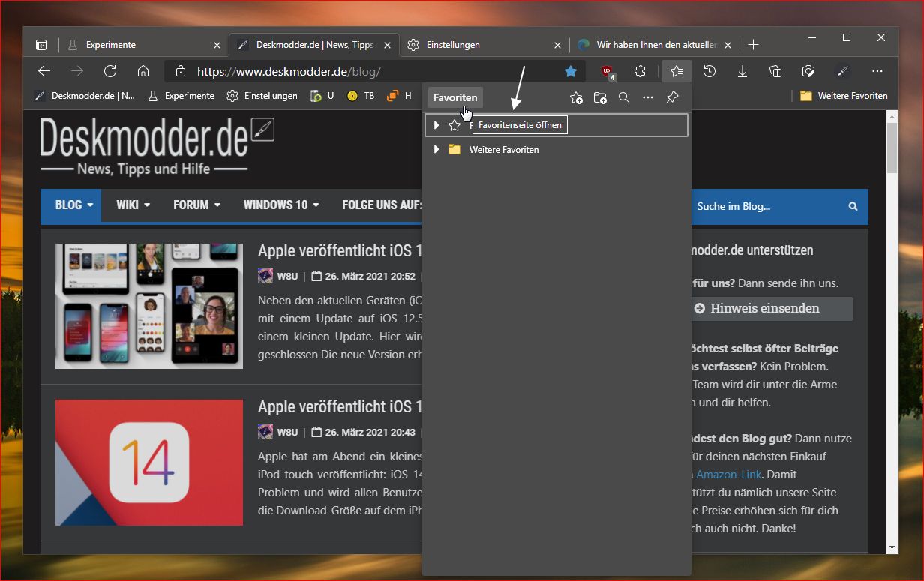924x581 pixels.
Task: Open the iOS 14 article thumbnail
Action: [149, 463]
